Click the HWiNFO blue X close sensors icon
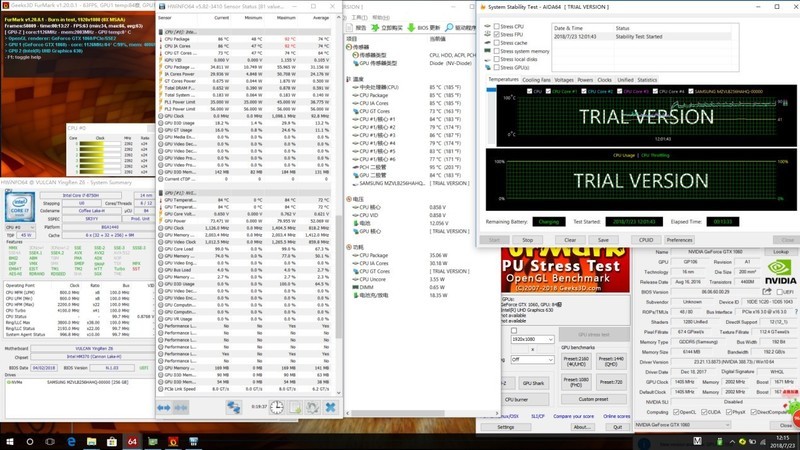This screenshot has height=450, width=800. 330,407
